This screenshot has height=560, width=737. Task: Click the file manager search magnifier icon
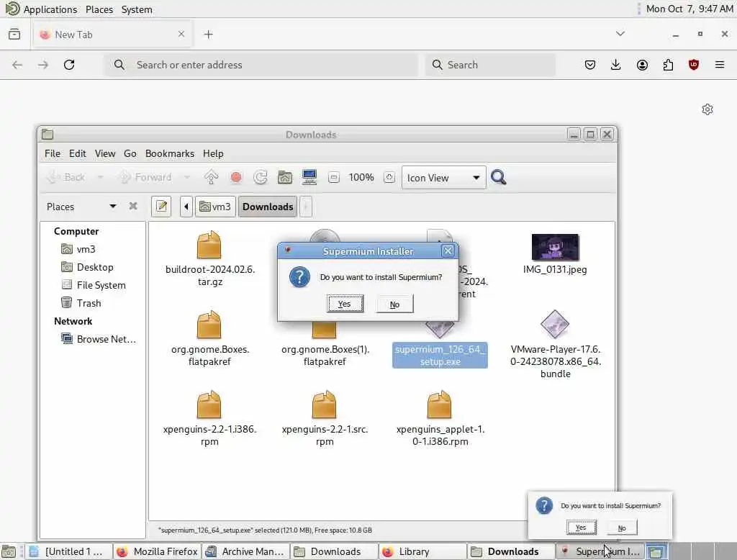pos(498,177)
